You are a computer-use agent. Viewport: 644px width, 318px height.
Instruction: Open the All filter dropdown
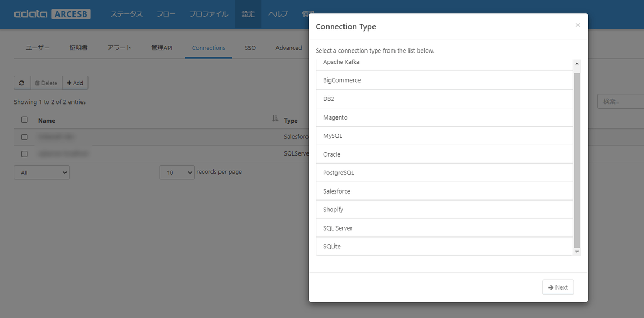tap(41, 173)
